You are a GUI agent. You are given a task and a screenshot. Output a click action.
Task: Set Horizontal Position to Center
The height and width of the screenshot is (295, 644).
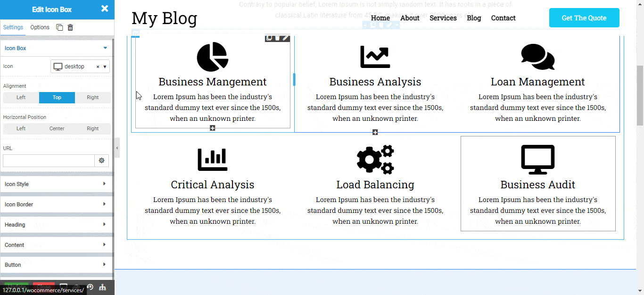57,129
